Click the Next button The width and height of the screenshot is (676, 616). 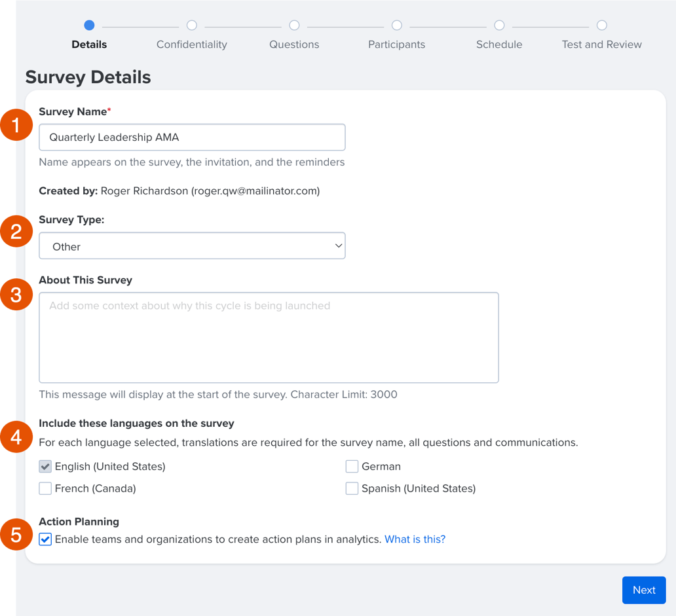[644, 590]
